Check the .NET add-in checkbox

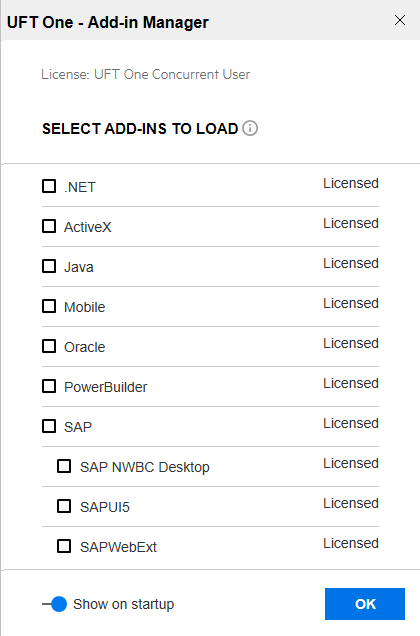(x=49, y=186)
